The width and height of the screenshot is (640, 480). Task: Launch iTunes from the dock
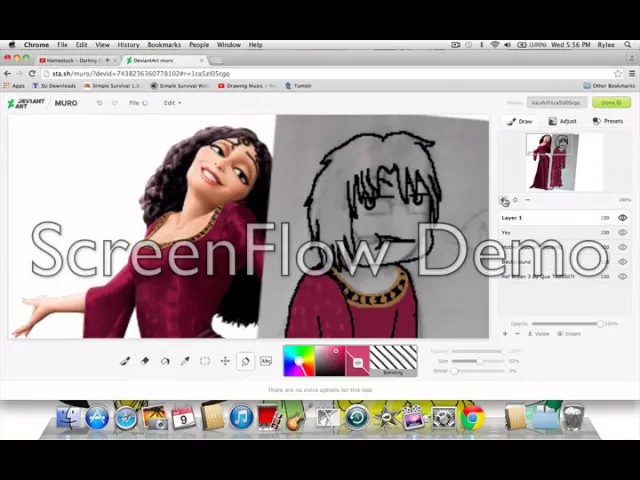[x=241, y=417]
